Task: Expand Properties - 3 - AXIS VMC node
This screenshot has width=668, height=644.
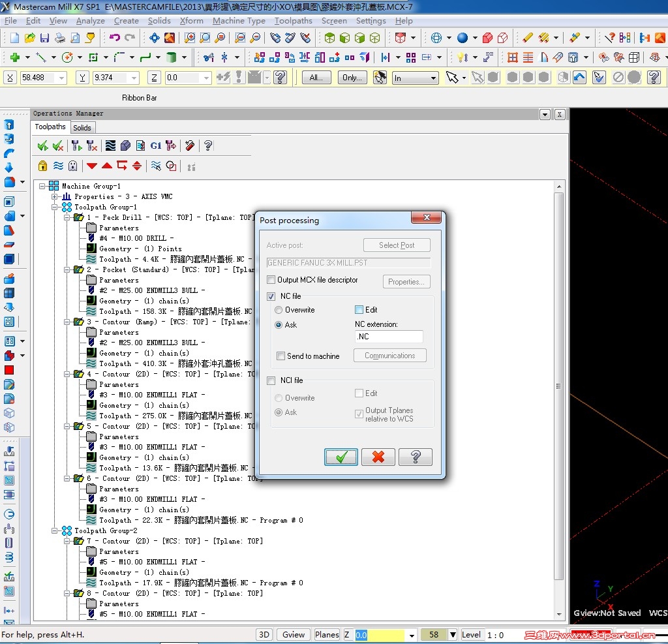Action: (55, 196)
